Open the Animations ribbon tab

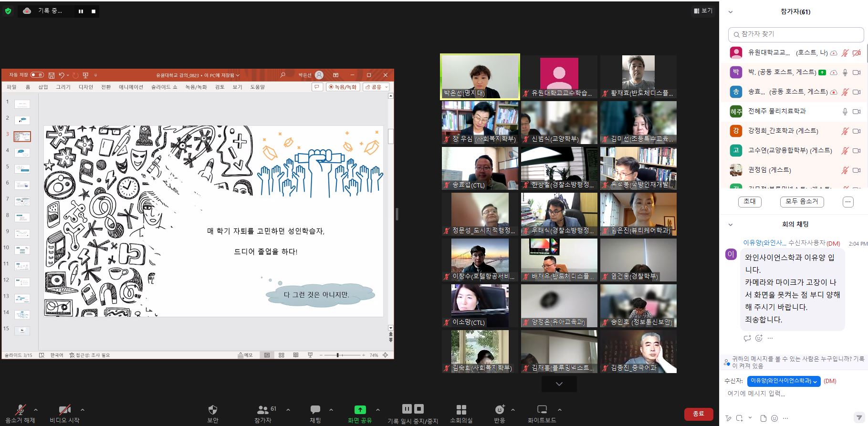coord(131,87)
